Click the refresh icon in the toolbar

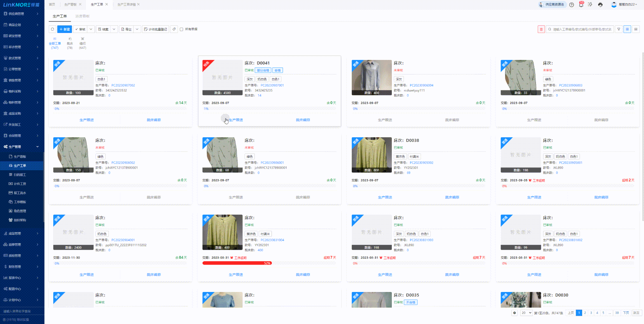(52, 29)
